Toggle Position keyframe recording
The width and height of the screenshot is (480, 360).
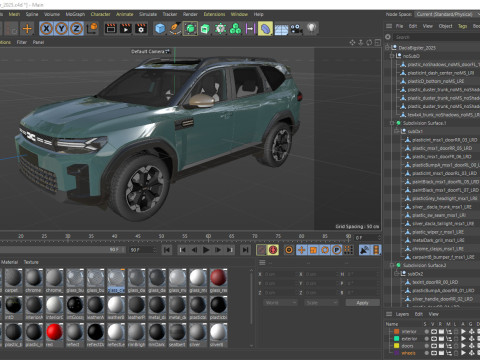(301, 250)
